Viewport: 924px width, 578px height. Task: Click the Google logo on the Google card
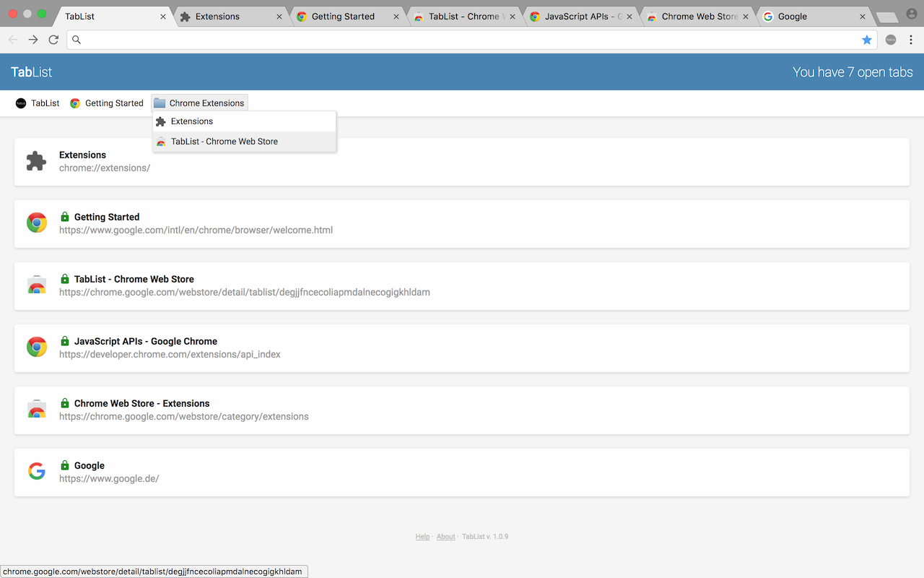click(37, 472)
